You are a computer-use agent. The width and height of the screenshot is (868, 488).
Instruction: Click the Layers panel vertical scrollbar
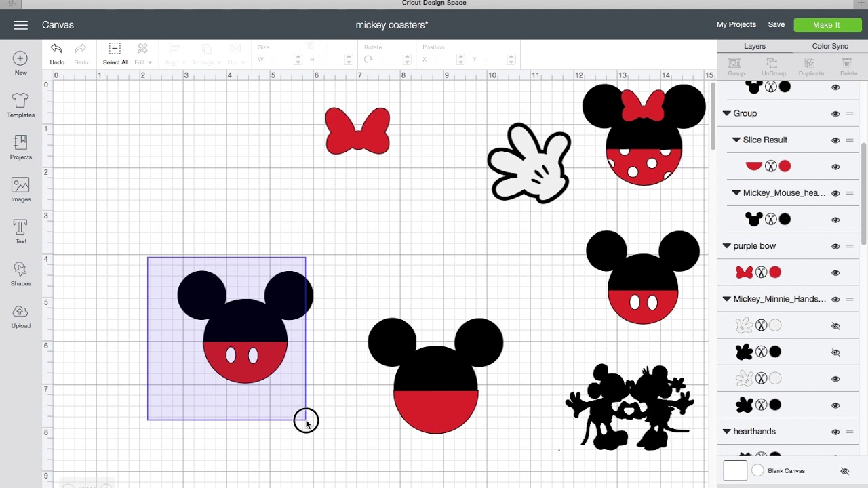(865, 193)
